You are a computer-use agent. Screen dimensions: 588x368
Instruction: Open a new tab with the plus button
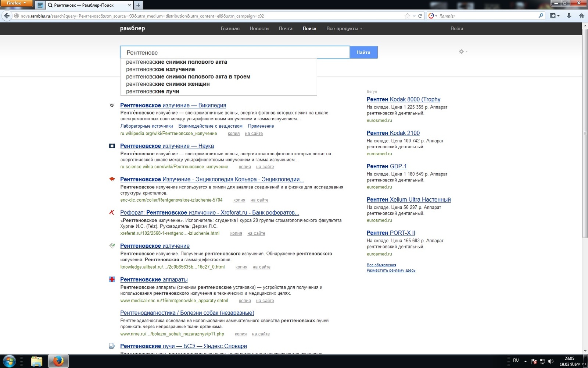pyautogui.click(x=138, y=5)
